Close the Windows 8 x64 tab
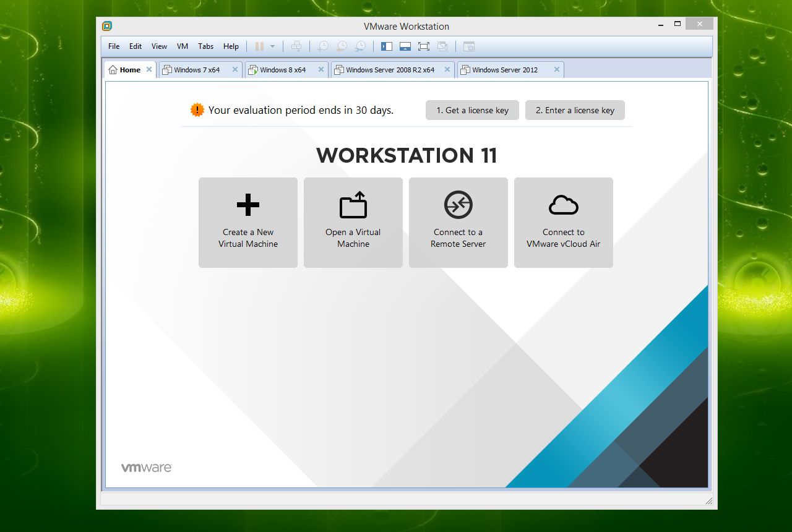792x532 pixels. 321,70
